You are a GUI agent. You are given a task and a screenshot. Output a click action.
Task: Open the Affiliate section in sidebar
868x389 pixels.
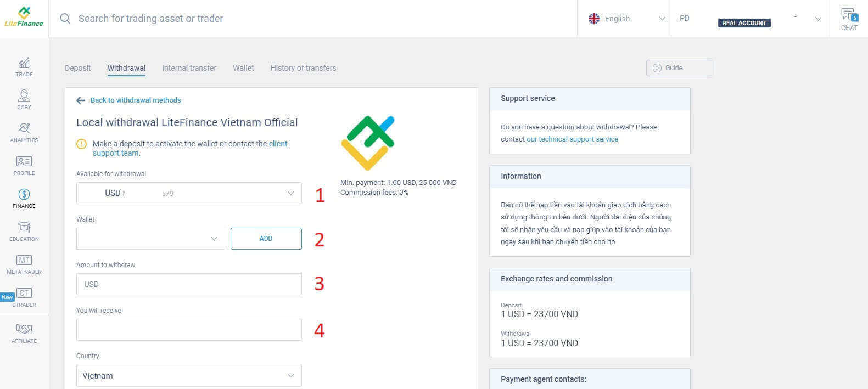[24, 333]
